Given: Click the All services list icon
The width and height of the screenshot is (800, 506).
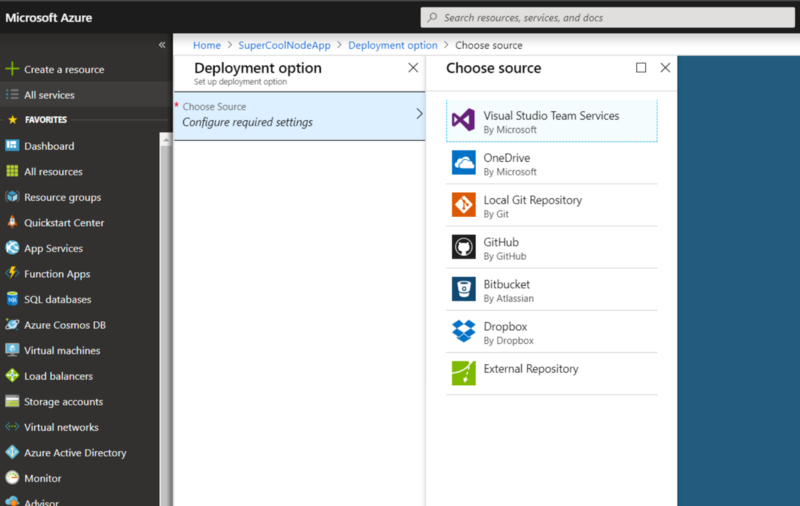Looking at the screenshot, I should click(12, 95).
